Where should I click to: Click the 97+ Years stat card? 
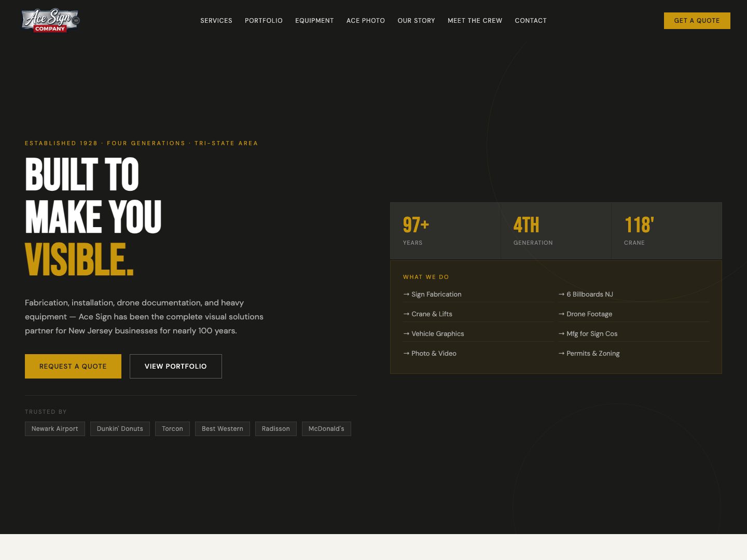445,231
